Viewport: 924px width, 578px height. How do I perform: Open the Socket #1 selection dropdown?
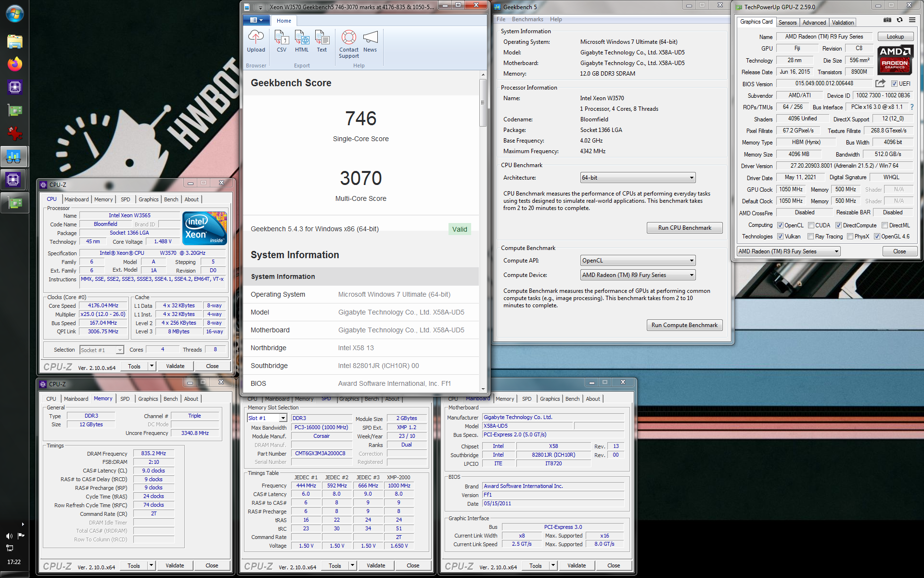(102, 350)
